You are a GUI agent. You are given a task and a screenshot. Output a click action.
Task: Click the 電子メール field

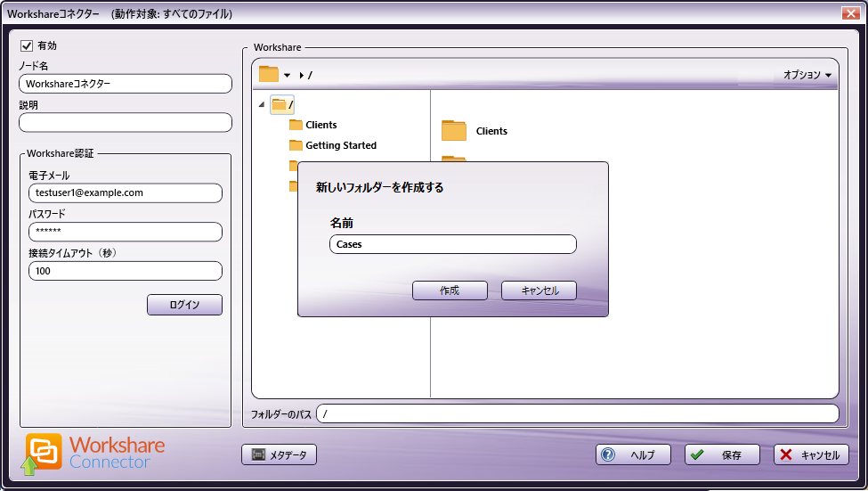tap(126, 192)
